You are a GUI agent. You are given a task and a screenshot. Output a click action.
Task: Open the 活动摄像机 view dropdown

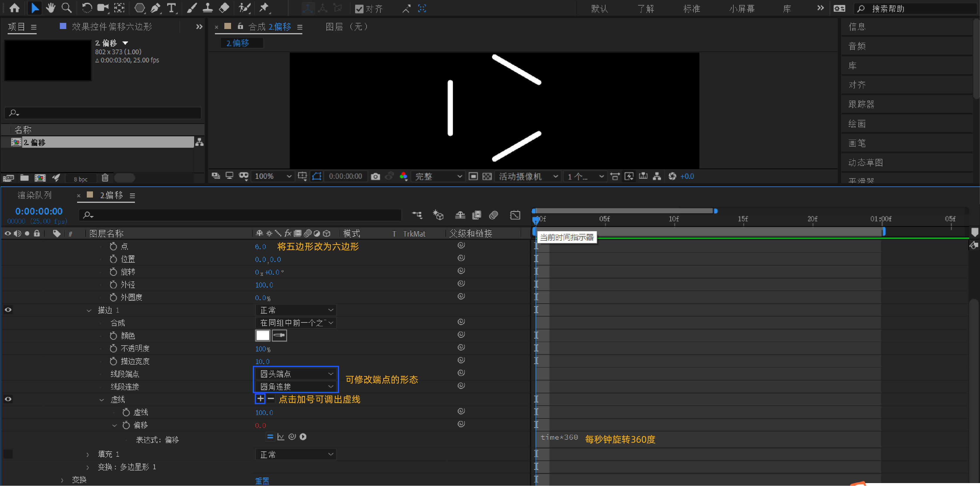[x=528, y=176]
